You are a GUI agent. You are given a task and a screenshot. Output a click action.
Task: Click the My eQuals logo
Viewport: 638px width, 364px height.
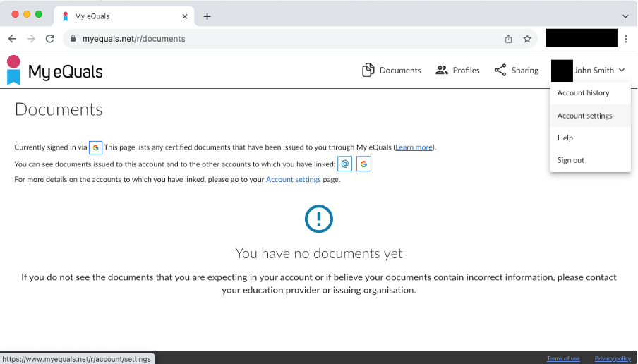click(55, 71)
